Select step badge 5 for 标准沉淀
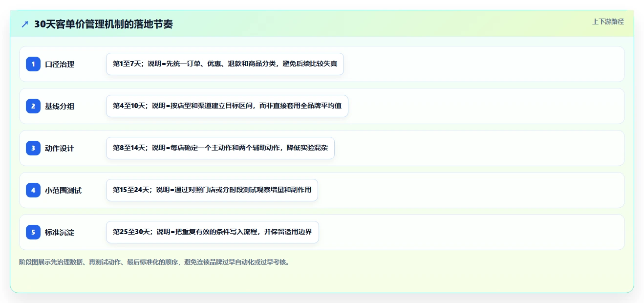 [33, 232]
